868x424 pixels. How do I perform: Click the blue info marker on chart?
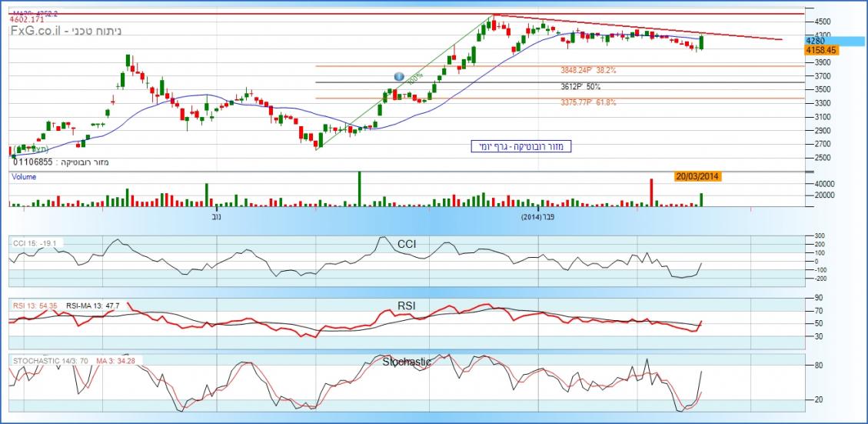[398, 76]
